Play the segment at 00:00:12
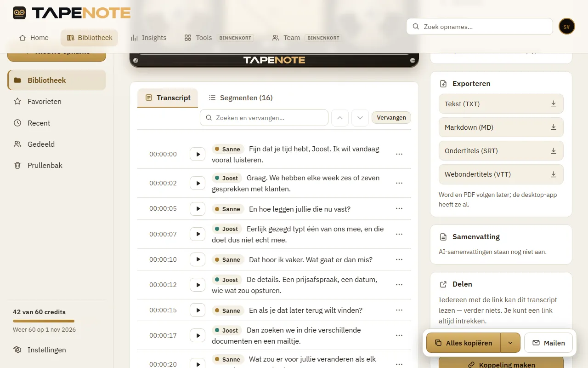This screenshot has height=368, width=588. [198, 285]
